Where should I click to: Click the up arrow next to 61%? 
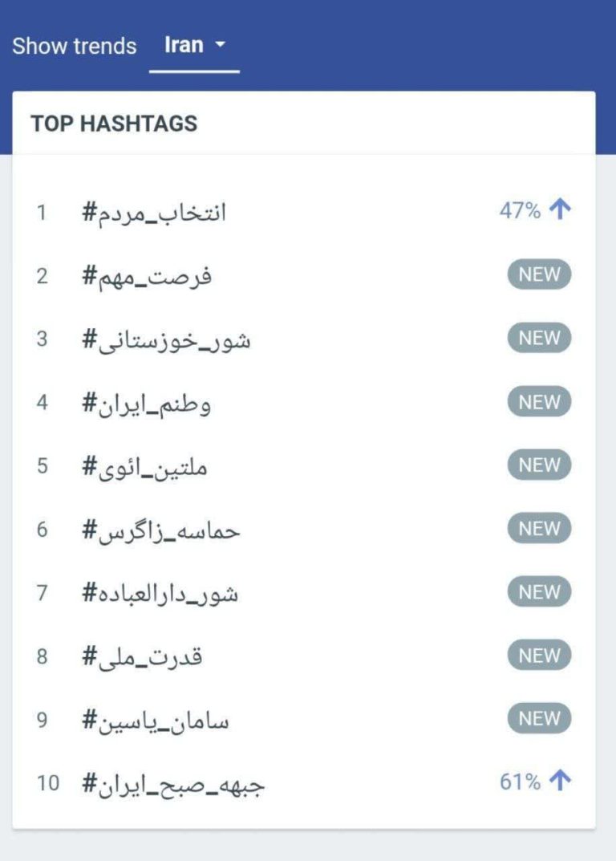pos(561,782)
